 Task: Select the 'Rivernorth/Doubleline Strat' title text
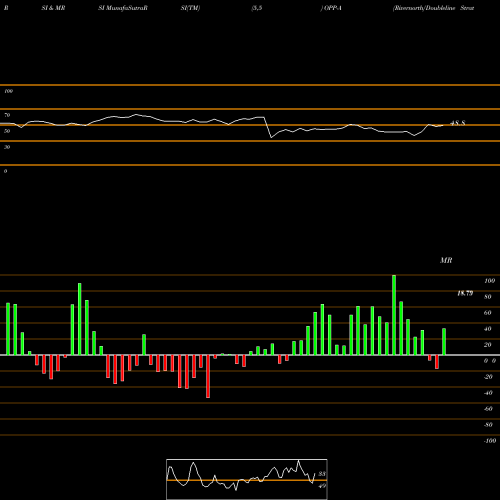[434, 8]
